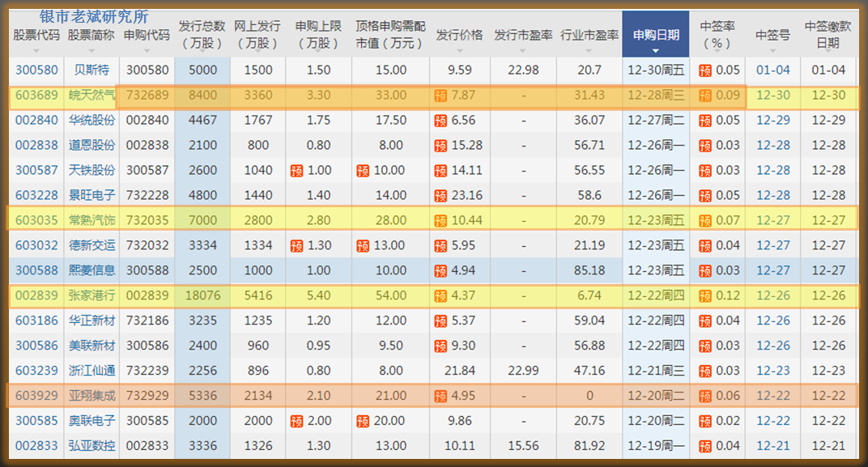Click the 申购上限（万股） column header

318,34
